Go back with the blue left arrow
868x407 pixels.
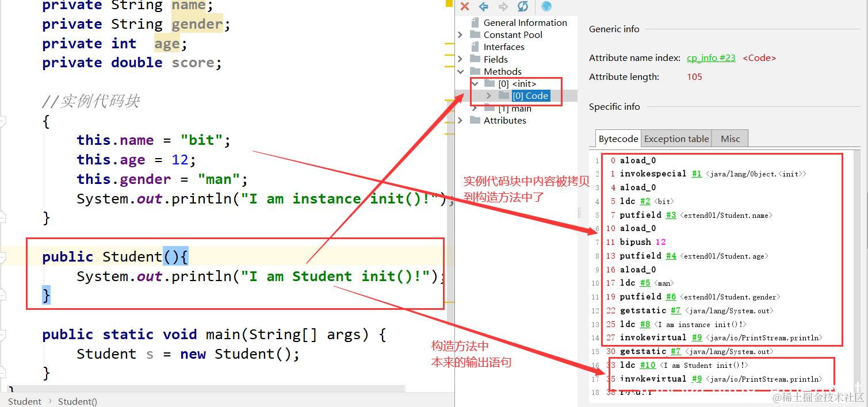484,6
